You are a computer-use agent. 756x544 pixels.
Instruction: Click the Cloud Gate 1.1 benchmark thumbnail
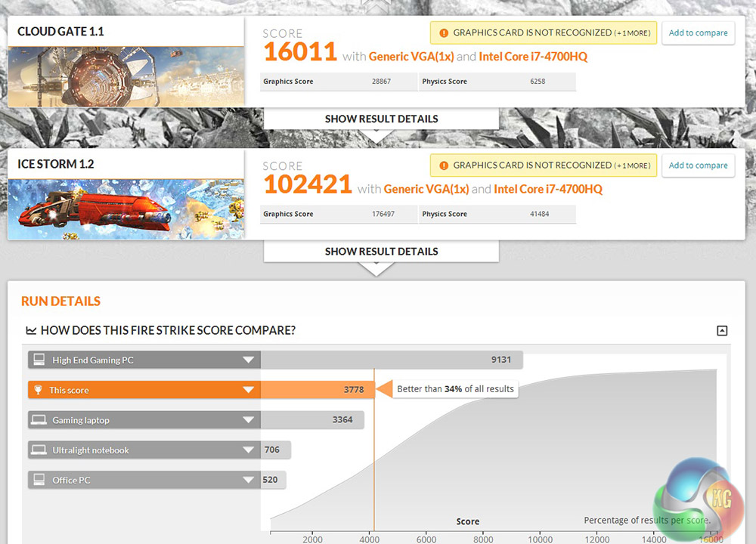coord(125,77)
